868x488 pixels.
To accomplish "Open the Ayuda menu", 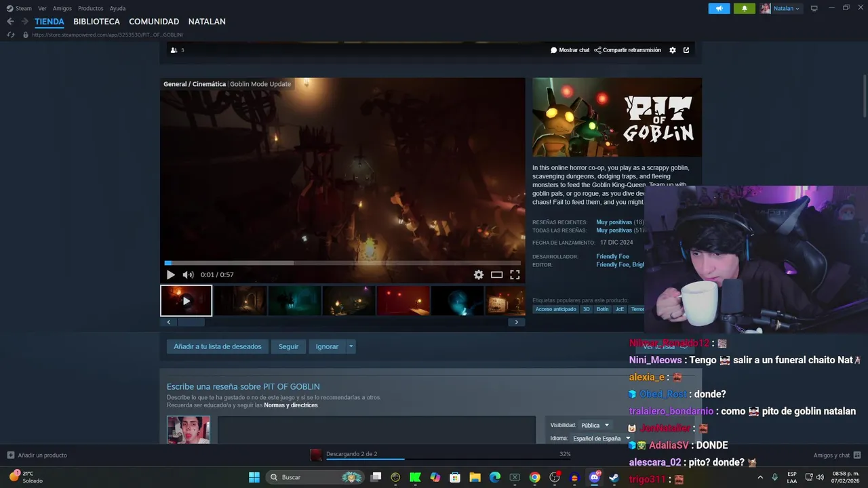I will [117, 8].
